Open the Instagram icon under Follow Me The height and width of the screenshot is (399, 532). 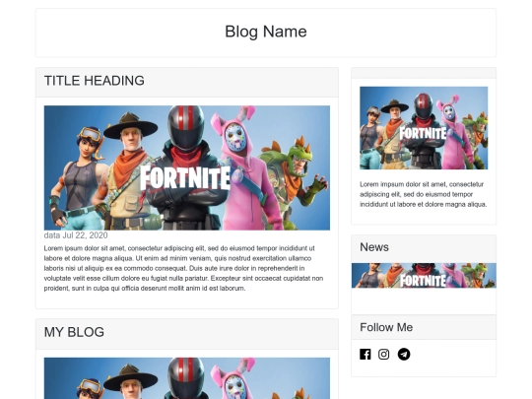click(384, 355)
